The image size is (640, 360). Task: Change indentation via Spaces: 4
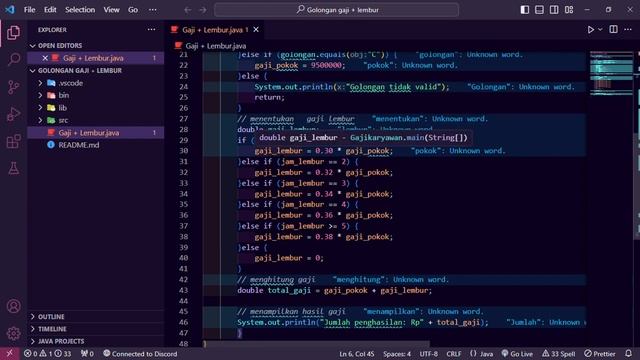pyautogui.click(x=397, y=354)
